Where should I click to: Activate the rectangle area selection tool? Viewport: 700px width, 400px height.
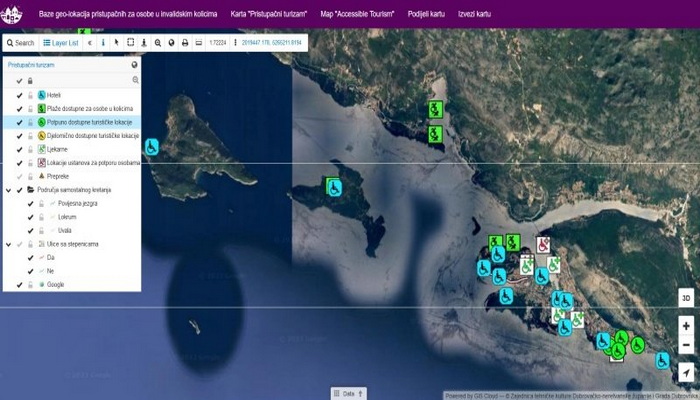pos(130,43)
